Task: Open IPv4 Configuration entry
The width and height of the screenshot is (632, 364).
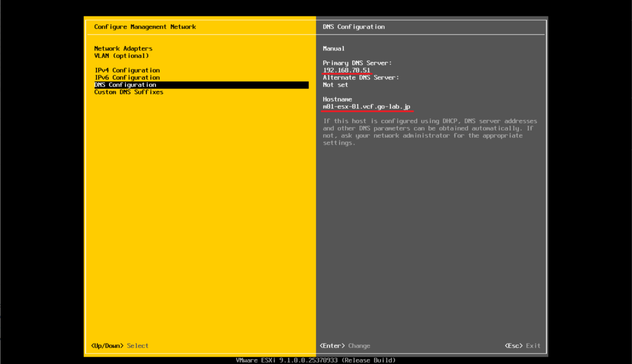Action: click(x=127, y=70)
